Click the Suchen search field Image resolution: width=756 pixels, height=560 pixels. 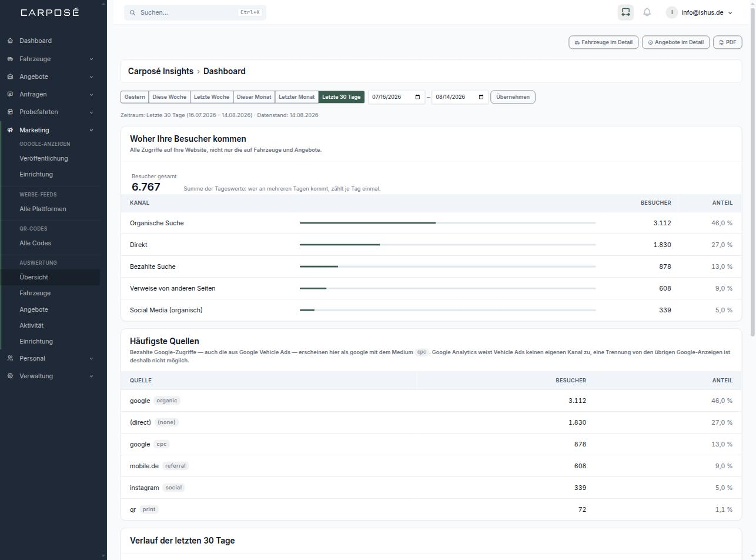(x=195, y=12)
